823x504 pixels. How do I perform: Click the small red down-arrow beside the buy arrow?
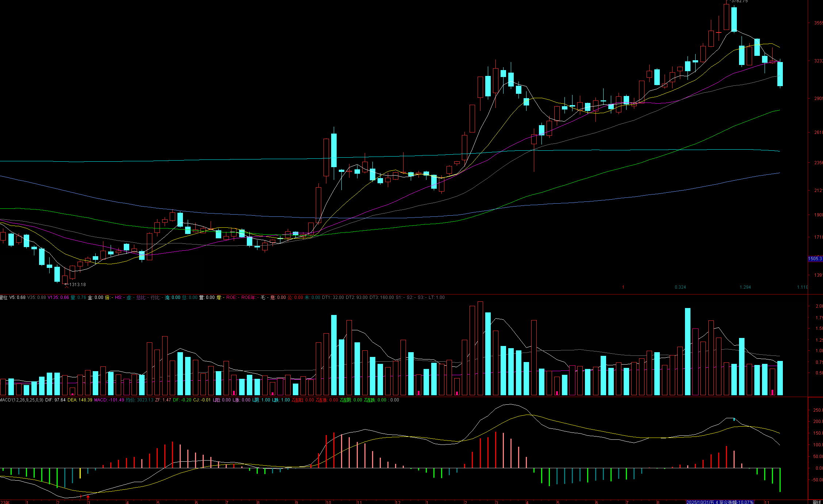[81, 497]
